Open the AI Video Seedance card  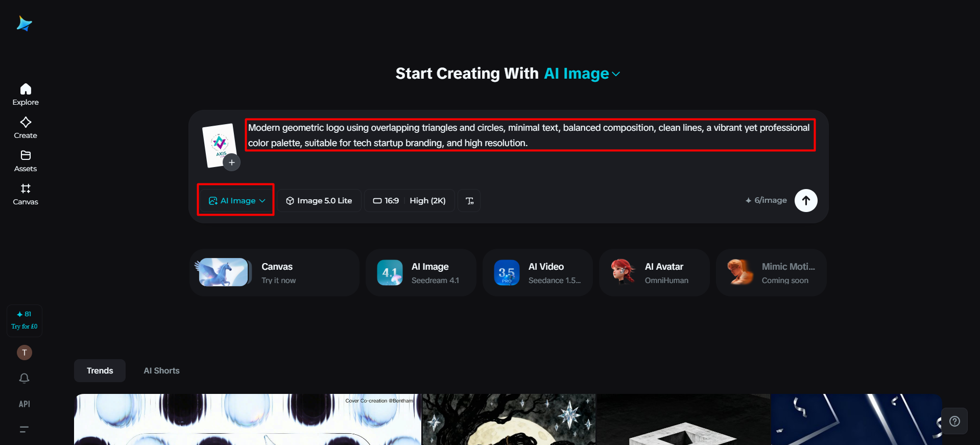538,272
